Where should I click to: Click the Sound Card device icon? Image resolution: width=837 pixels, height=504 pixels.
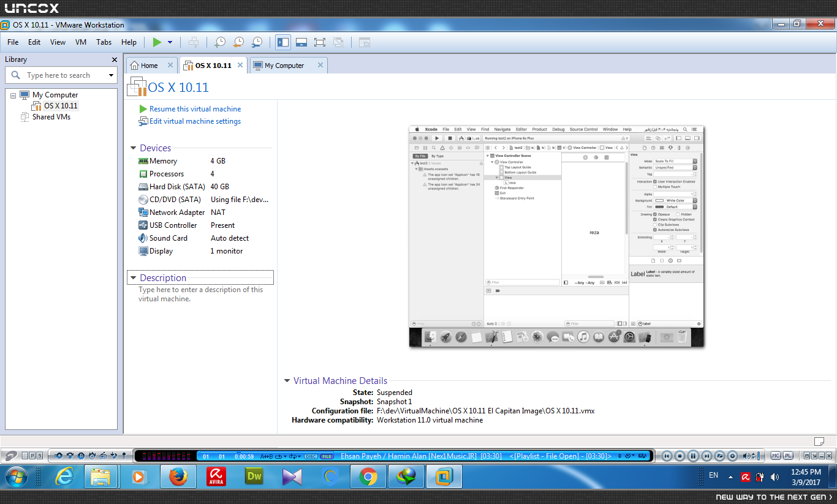[143, 238]
